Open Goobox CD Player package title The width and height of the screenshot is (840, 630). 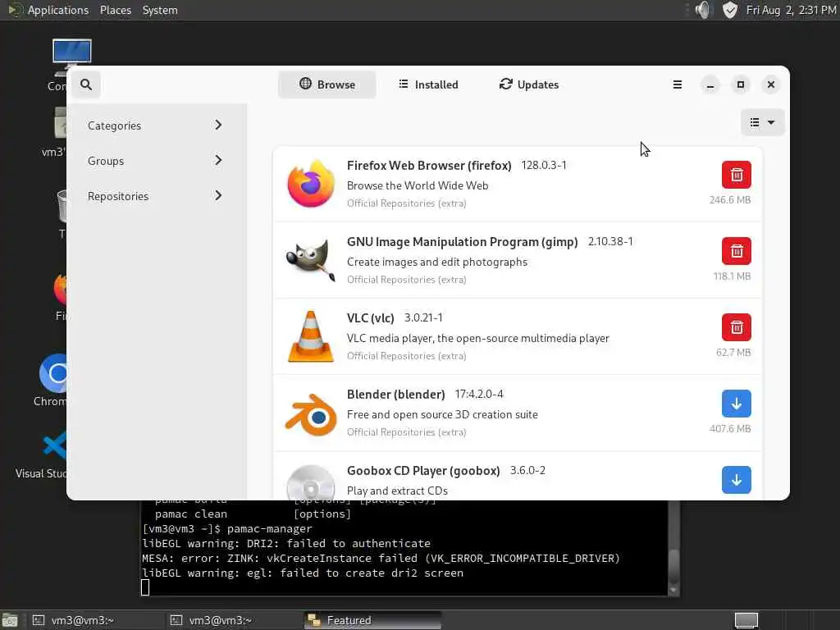coord(423,471)
